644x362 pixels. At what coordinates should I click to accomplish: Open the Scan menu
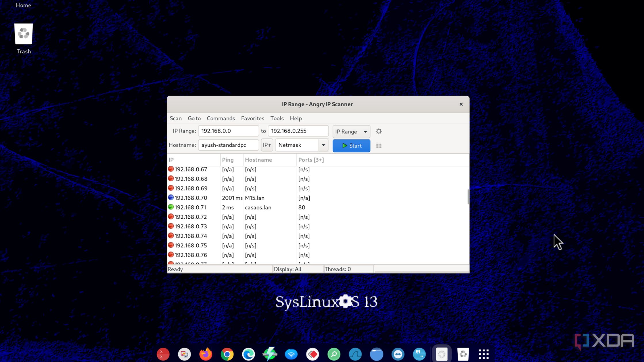pyautogui.click(x=175, y=118)
